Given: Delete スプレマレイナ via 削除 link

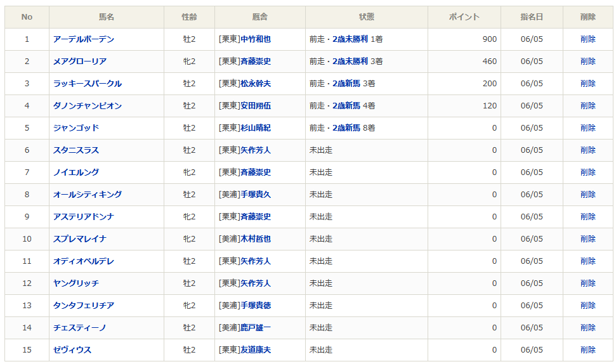Looking at the screenshot, I should [588, 238].
